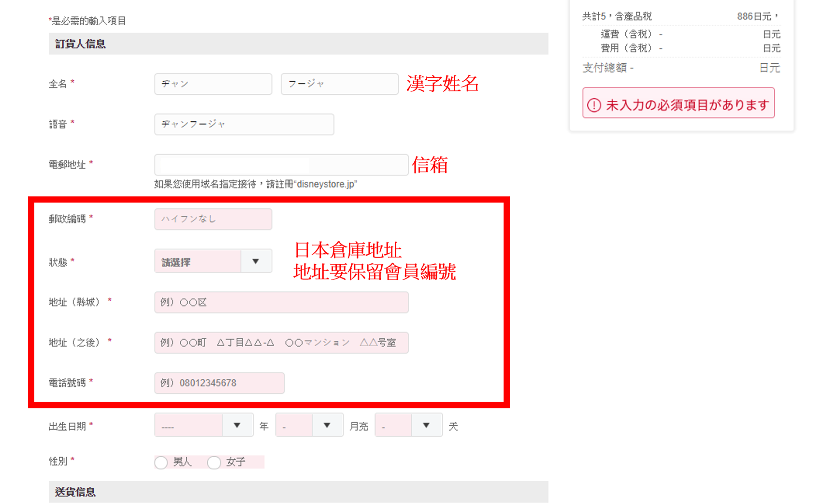Click the 支付總額 total payment row
The image size is (838, 504).
(x=680, y=68)
